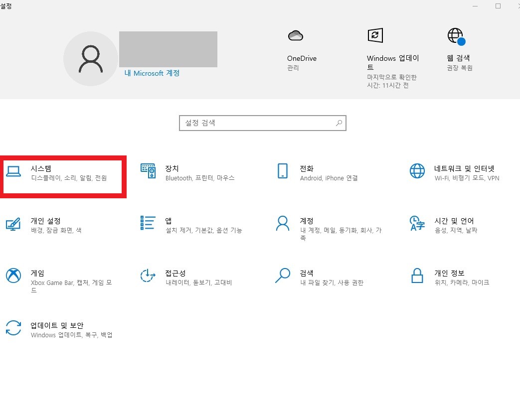Maximize the 설정 window
520x420 pixels.
coord(498,6)
